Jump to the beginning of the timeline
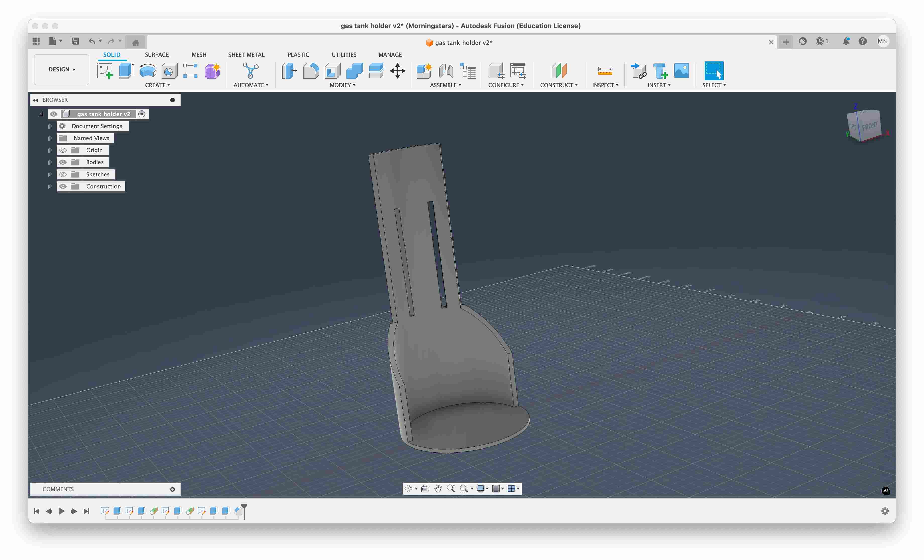 pyautogui.click(x=36, y=511)
